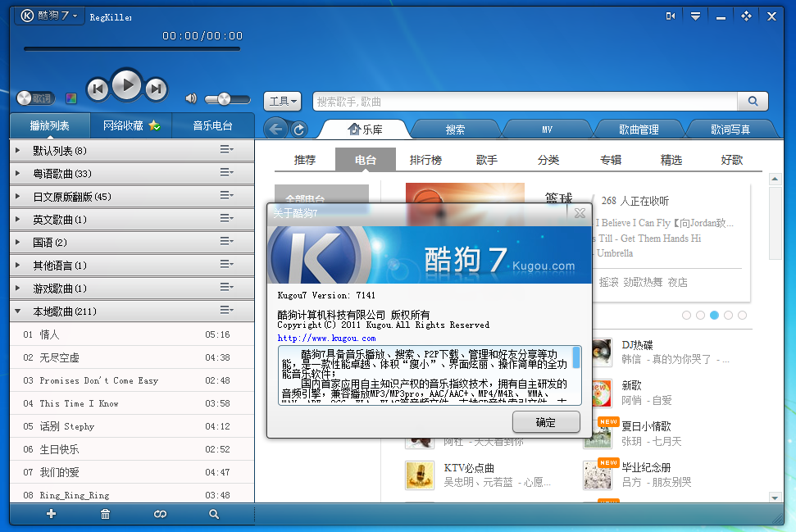Select the 播放列表 tab
Image resolution: width=796 pixels, height=532 pixels.
[x=50, y=125]
